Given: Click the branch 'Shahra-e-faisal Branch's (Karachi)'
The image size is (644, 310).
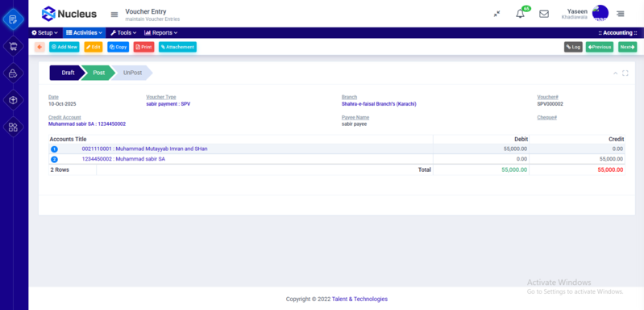Looking at the screenshot, I should (x=379, y=104).
